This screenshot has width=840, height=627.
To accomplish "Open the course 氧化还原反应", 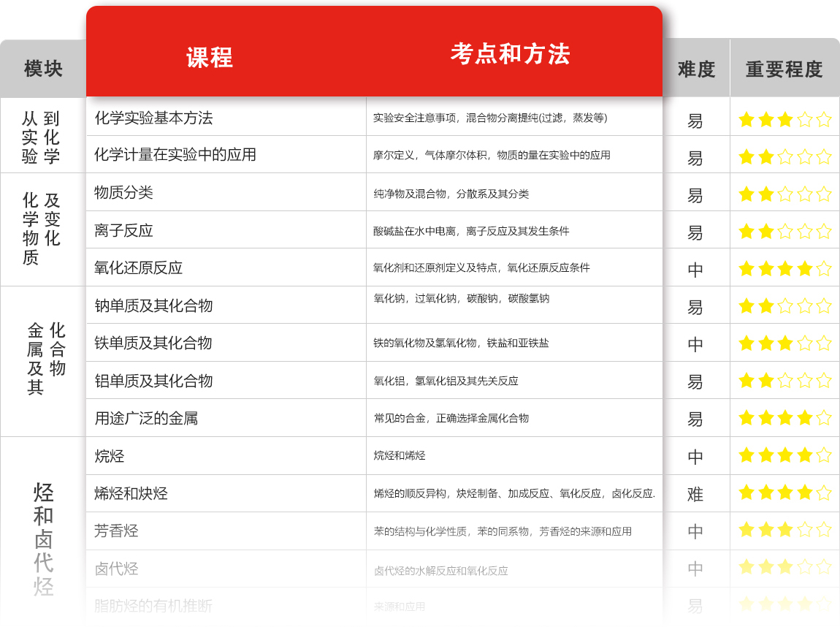I will [x=138, y=268].
